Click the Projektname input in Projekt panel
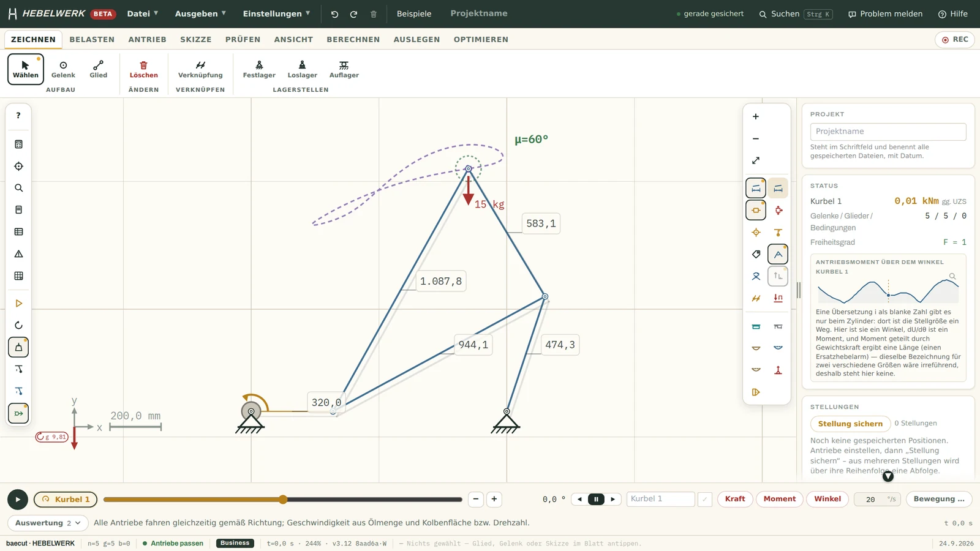The image size is (980, 551). tap(888, 132)
